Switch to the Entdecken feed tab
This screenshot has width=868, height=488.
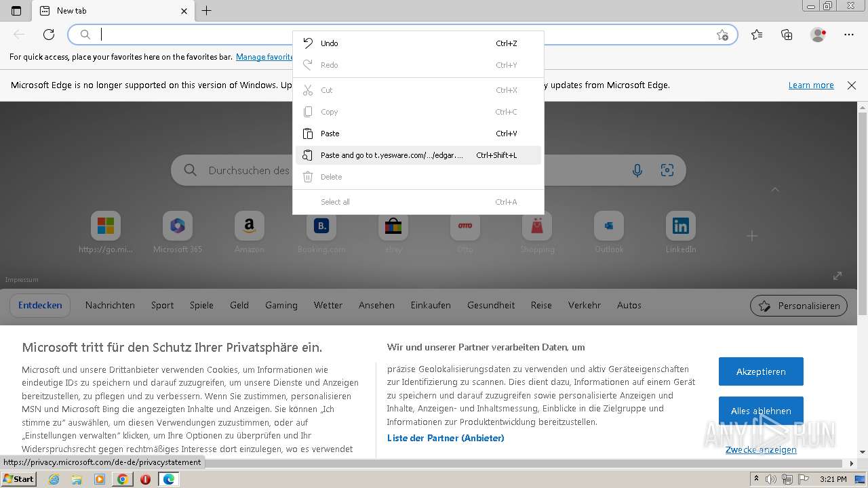pos(40,305)
